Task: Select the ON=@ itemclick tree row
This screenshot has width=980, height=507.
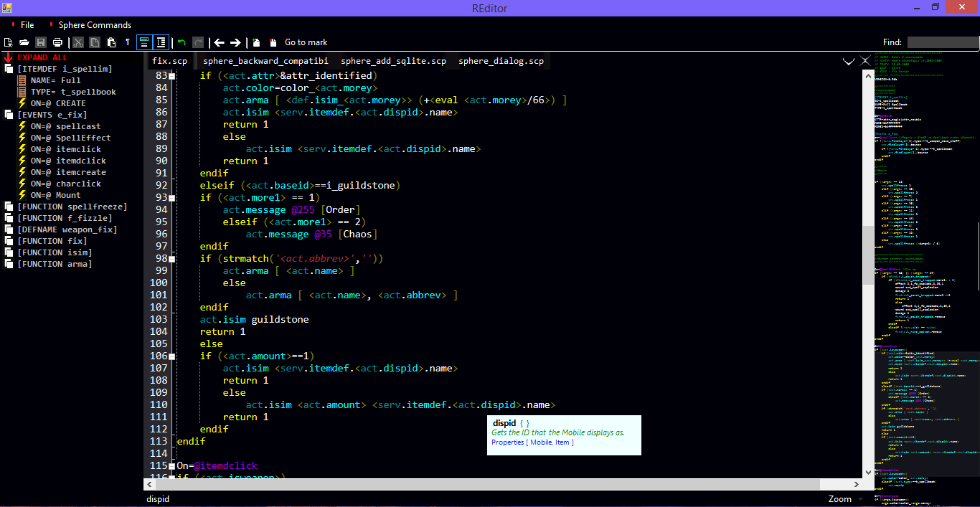Action: (65, 149)
